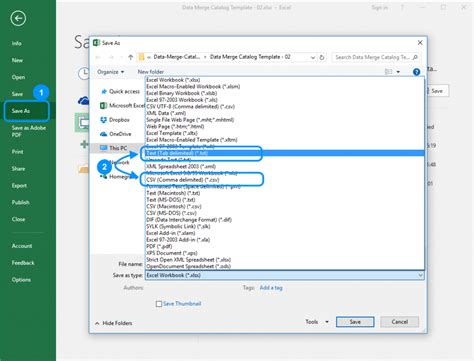The width and height of the screenshot is (474, 361).
Task: Choose Excel Macro-Enabled Workbook (*.xlsm) type
Action: (285, 87)
